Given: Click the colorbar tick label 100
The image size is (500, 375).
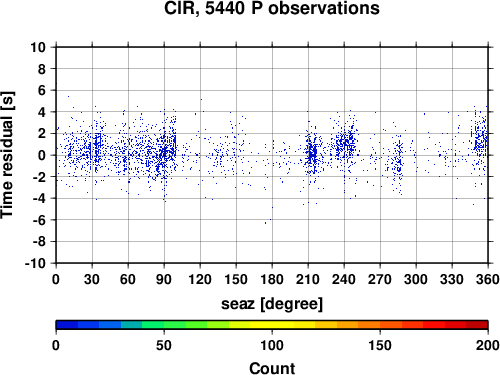Looking at the screenshot, I should [x=272, y=345].
